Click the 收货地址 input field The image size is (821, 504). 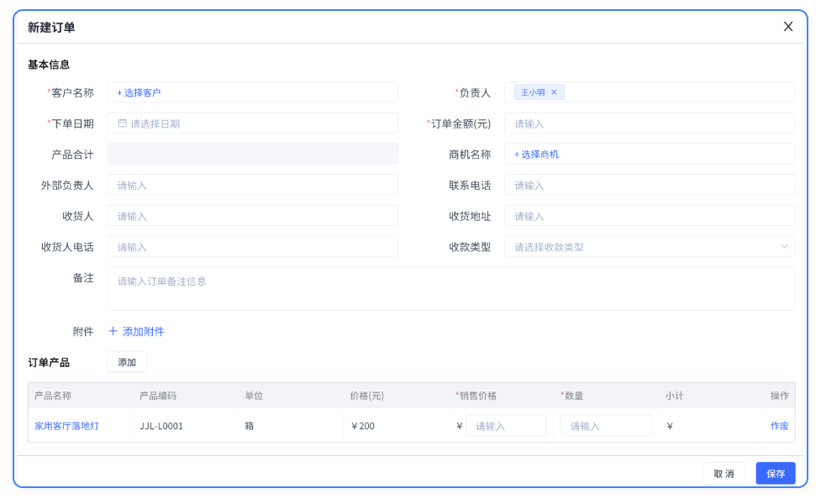tap(649, 217)
